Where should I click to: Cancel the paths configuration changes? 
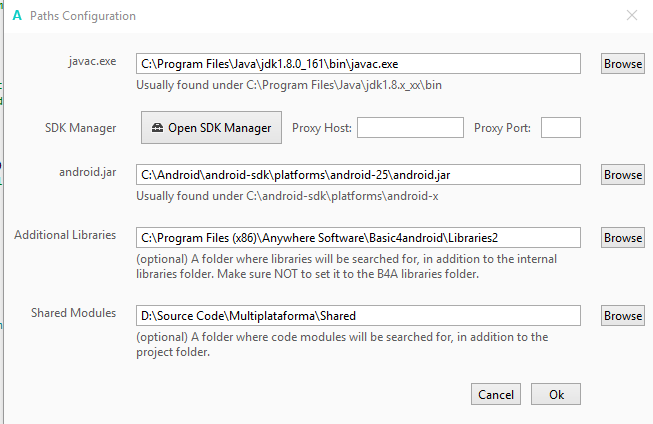point(496,395)
